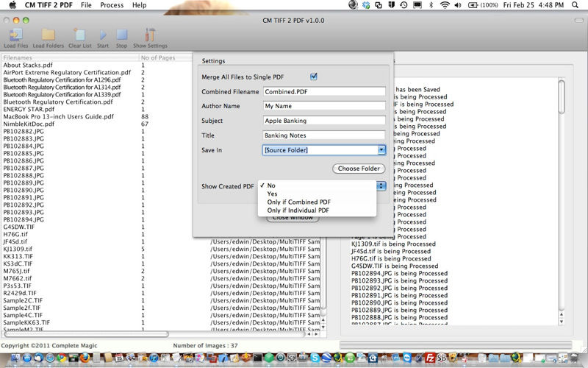Click the toolbar toggle pill button in title bar

pos(578,21)
